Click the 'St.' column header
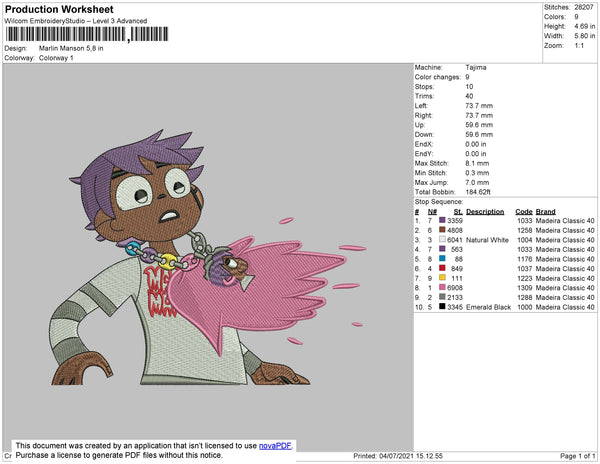This screenshot has height=464, width=600. pyautogui.click(x=458, y=212)
